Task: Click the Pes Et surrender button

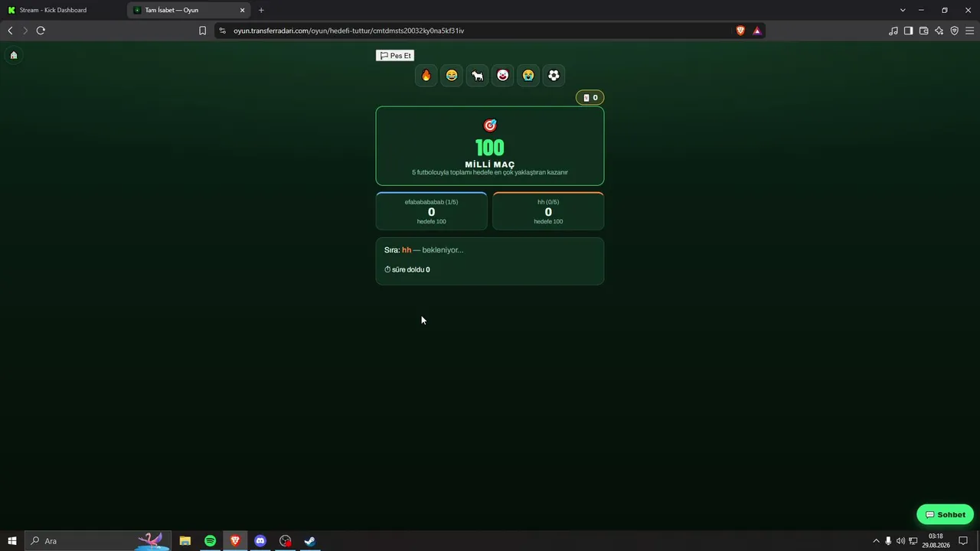Action: click(x=395, y=55)
